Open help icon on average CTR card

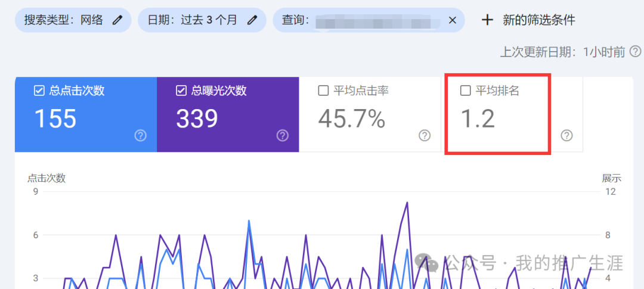pyautogui.click(x=425, y=135)
